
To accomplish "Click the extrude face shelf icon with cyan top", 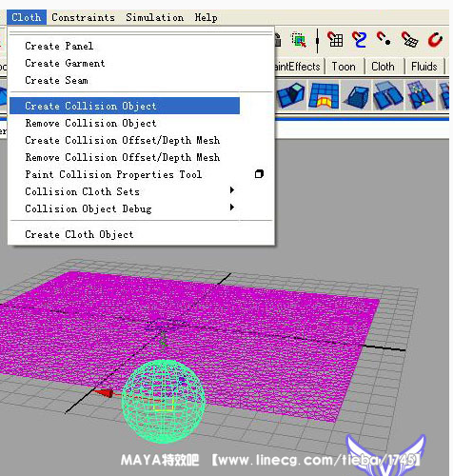I will 291,94.
